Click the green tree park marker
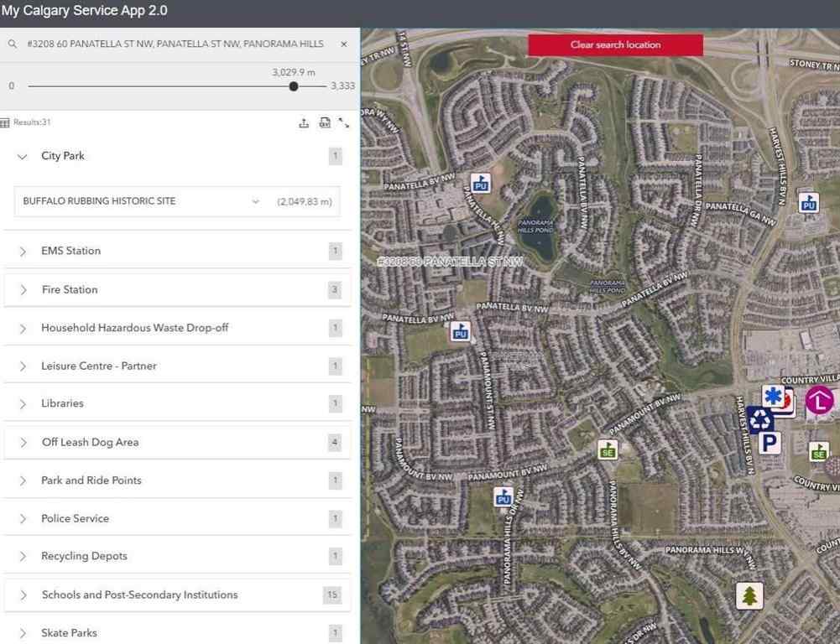The height and width of the screenshot is (644, 840). tap(749, 595)
